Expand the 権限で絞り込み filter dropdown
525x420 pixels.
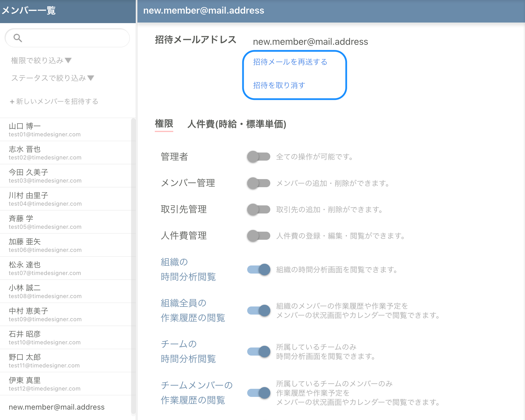41,60
